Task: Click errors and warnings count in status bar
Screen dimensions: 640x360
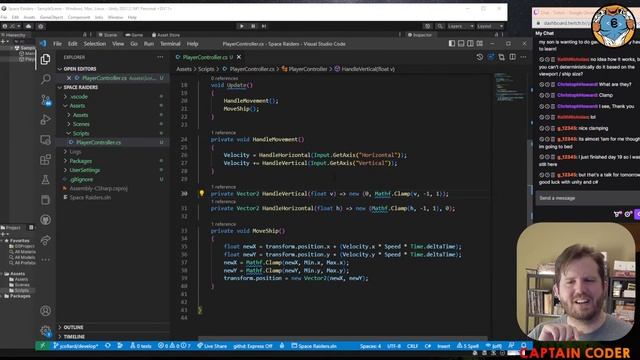Action: tap(174, 346)
